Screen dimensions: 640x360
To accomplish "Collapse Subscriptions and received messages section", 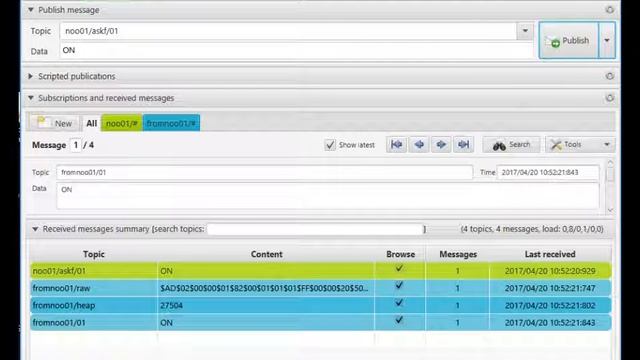I will [31, 98].
